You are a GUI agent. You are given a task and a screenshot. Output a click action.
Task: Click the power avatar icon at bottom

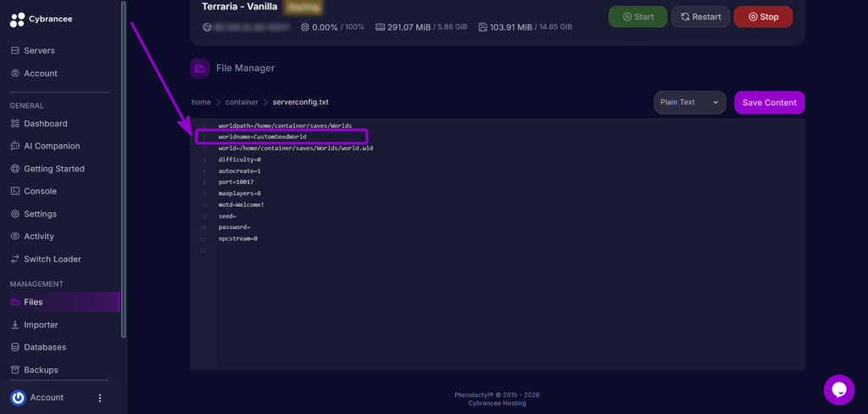pyautogui.click(x=19, y=397)
